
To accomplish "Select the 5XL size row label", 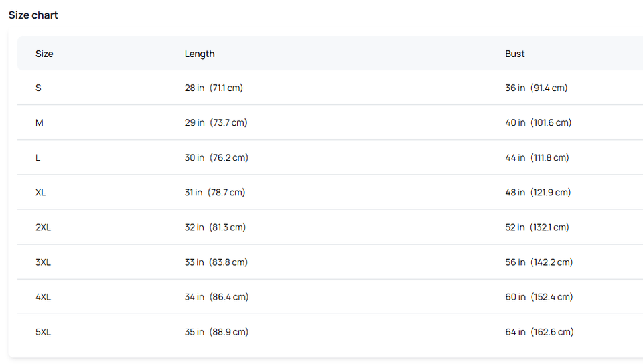I will click(43, 331).
